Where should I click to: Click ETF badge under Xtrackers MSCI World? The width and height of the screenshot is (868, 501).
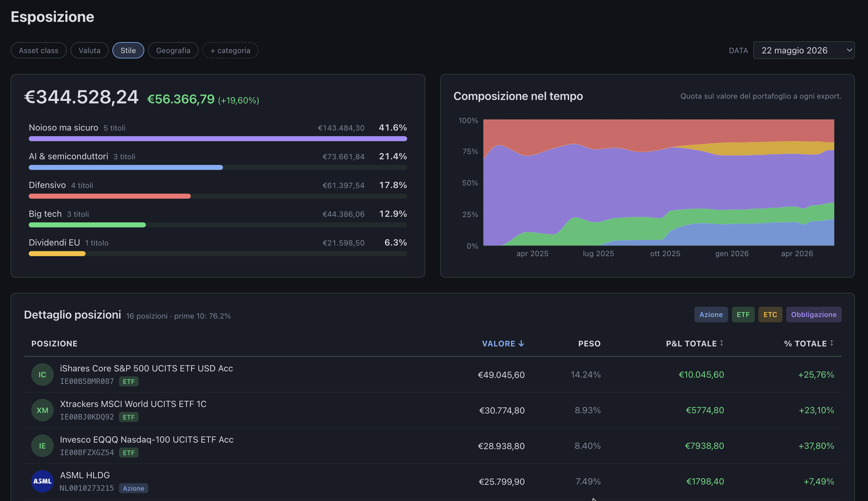tap(129, 417)
